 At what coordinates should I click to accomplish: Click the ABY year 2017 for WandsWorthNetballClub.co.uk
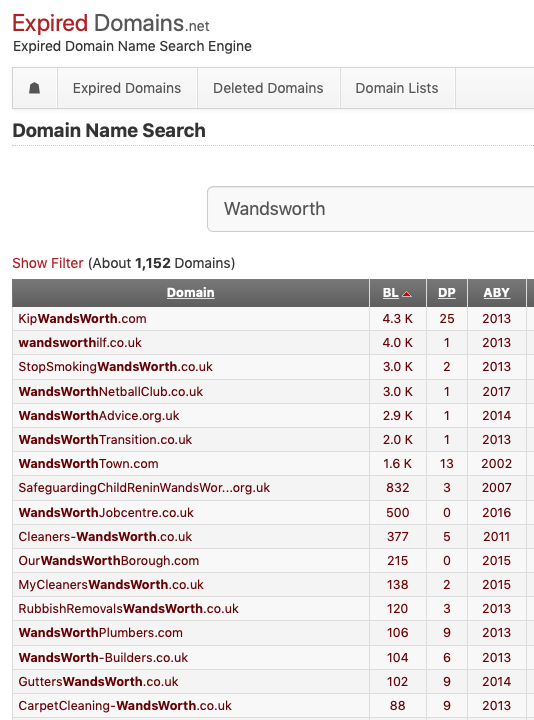coord(496,392)
